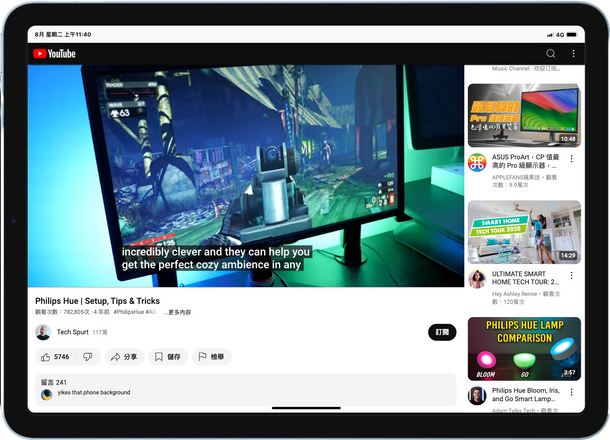Open APPLEFANS channel icon beside ASUS video
610x440 pixels.
[477, 162]
